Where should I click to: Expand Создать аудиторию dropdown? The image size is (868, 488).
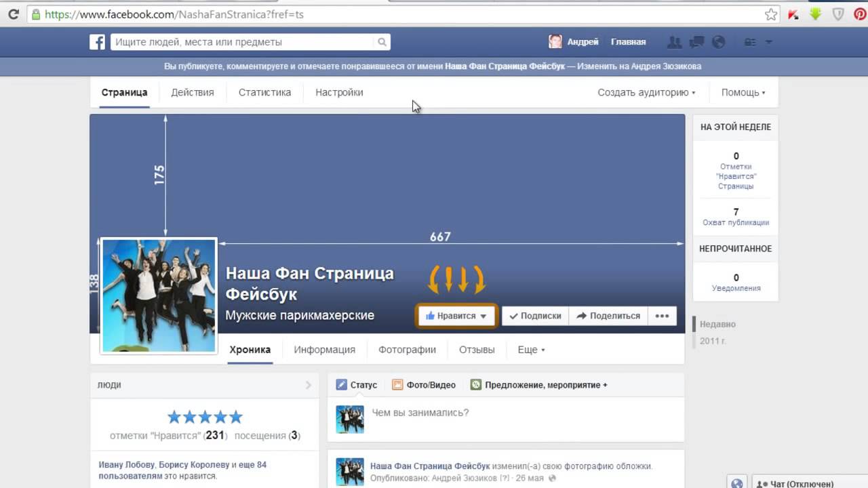(x=646, y=92)
